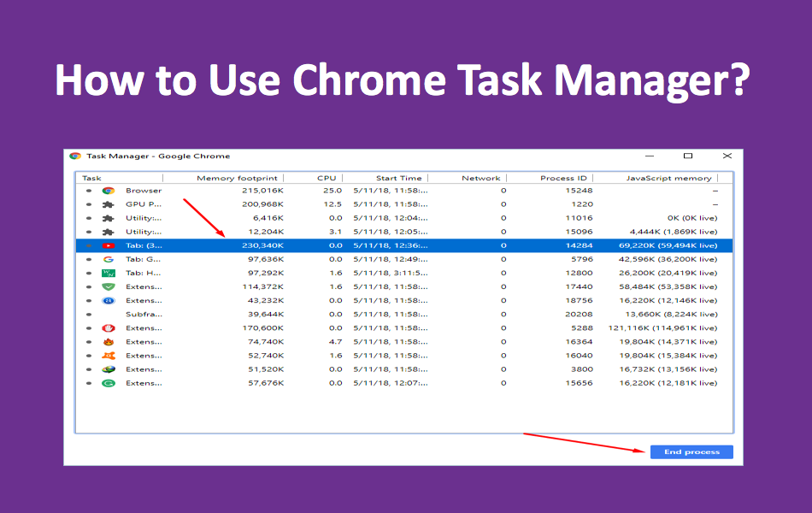Select the Tab: H... task name
This screenshot has height=513, width=812.
click(143, 273)
